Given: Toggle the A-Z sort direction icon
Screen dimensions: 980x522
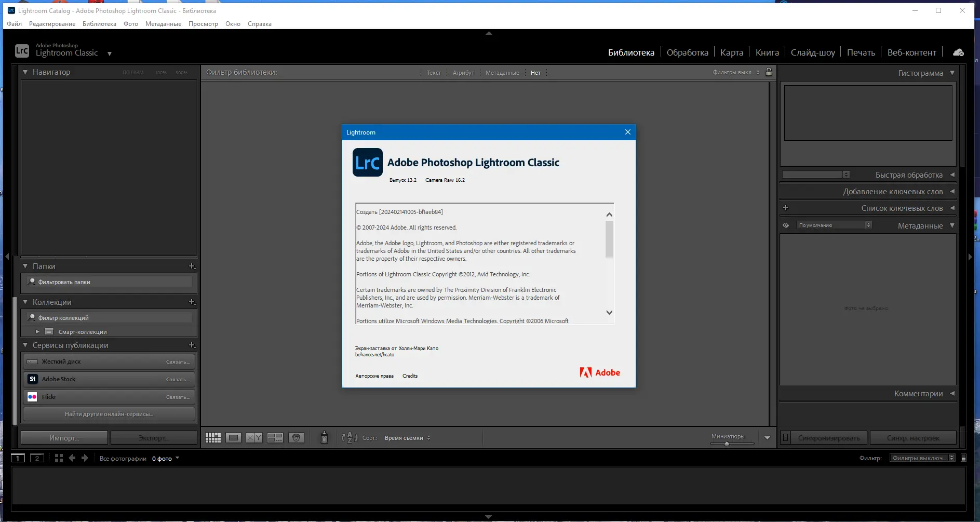Looking at the screenshot, I should [349, 437].
